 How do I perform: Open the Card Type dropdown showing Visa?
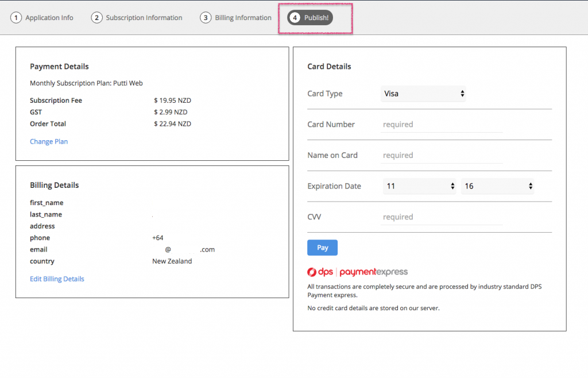[423, 94]
